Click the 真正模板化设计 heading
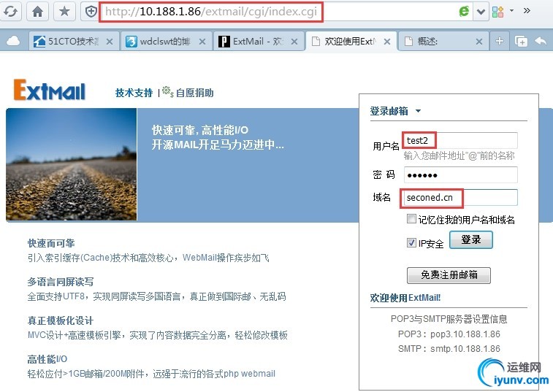This screenshot has height=392, width=553. coord(61,320)
